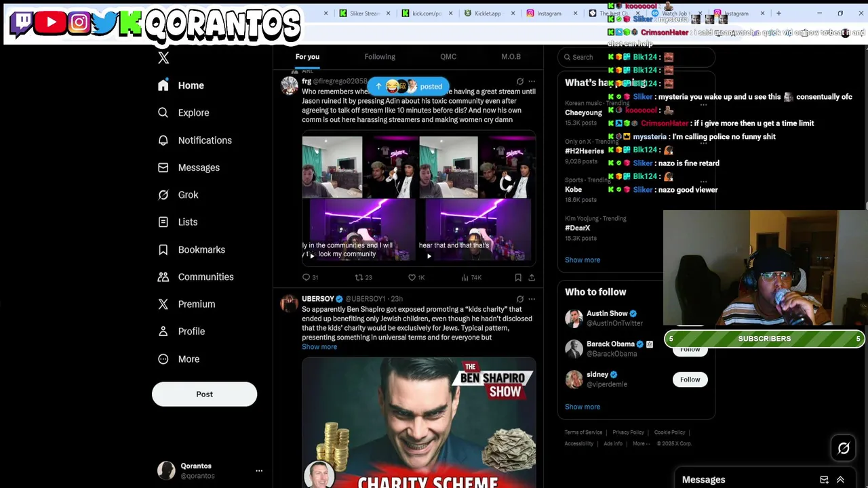The height and width of the screenshot is (488, 868).
Task: Open more options on frg's post
Action: pos(532,81)
